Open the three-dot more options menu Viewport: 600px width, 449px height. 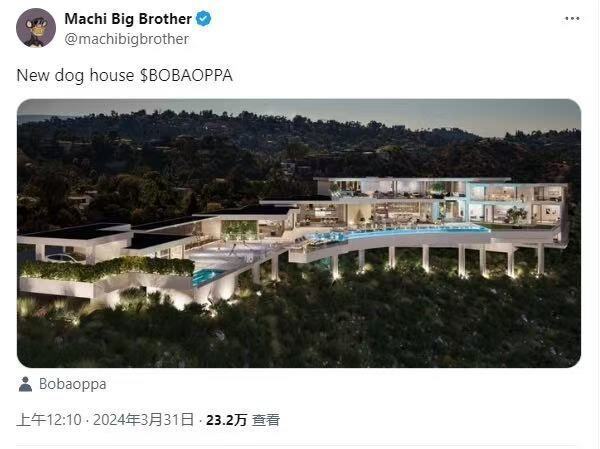click(x=572, y=18)
